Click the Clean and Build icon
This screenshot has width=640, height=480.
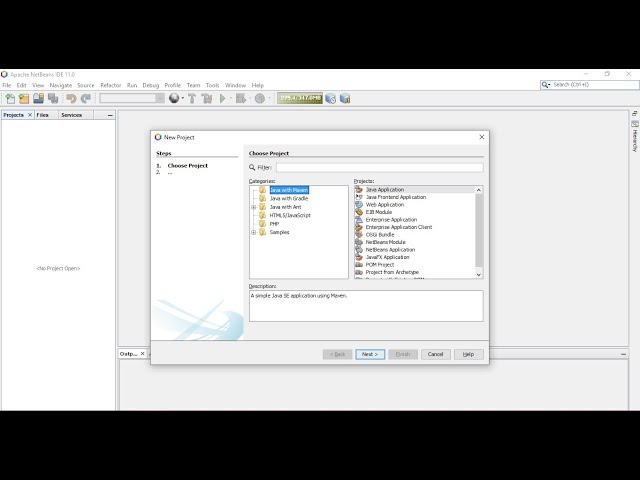(x=207, y=98)
